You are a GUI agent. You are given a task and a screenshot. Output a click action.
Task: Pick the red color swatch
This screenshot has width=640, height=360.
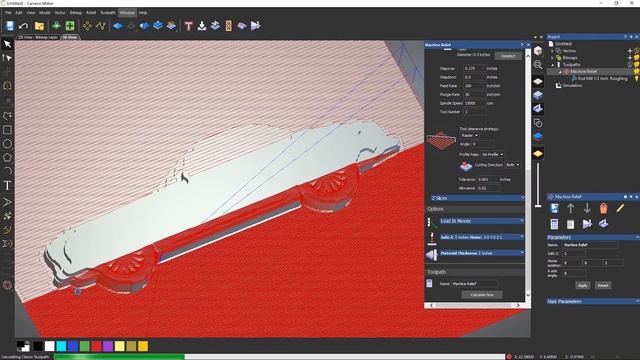(96, 347)
